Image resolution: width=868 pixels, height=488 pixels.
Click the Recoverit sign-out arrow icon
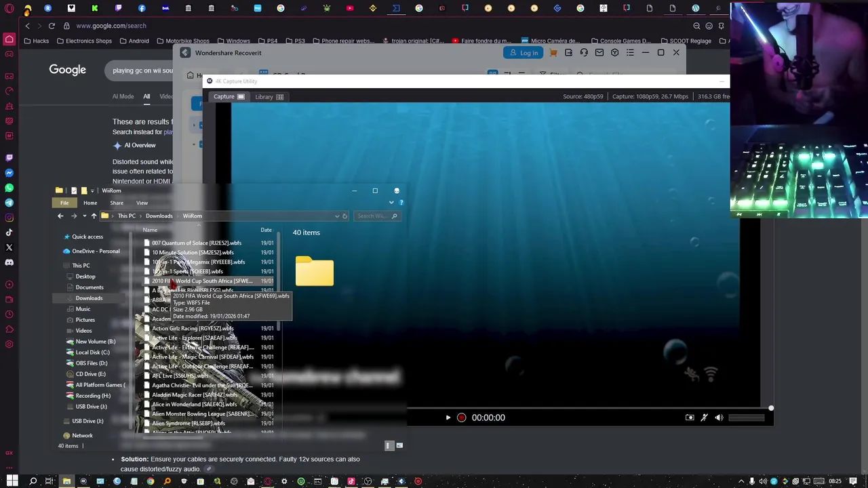(568, 53)
